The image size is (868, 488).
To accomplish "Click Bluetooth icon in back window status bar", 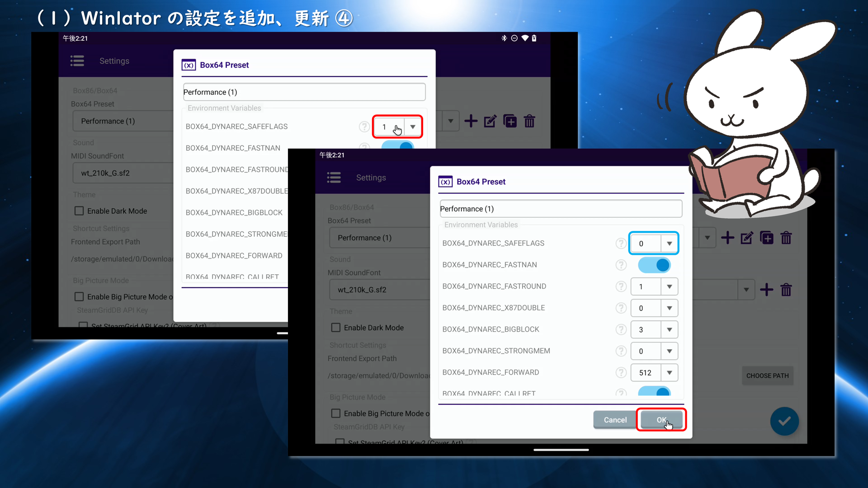I will [x=504, y=38].
